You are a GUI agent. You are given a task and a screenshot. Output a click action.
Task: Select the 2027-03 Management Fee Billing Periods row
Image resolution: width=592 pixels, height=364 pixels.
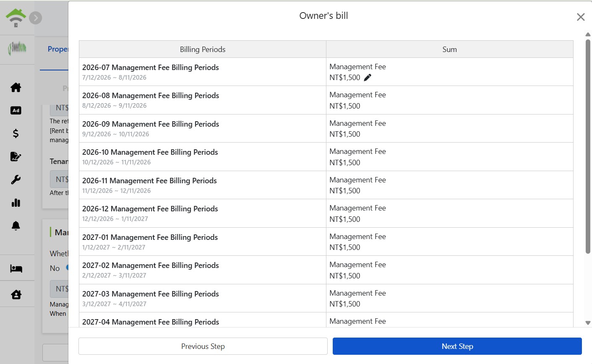click(x=326, y=298)
